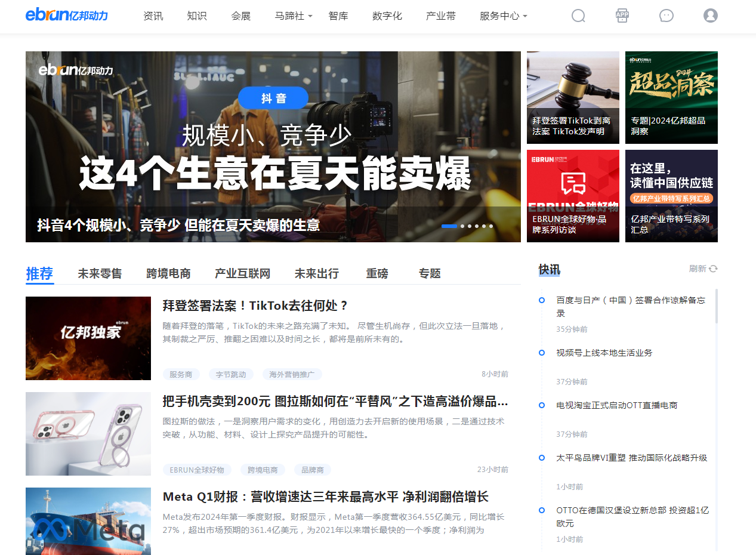The width and height of the screenshot is (756, 555).
Task: Open the 抖音 夏天能卖爆 main banner
Action: click(x=273, y=147)
